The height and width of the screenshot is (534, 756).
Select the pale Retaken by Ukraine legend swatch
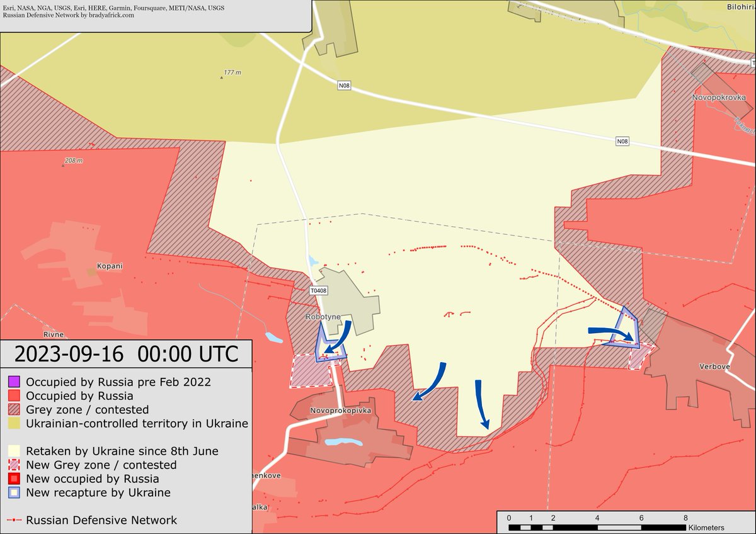pyautogui.click(x=14, y=451)
